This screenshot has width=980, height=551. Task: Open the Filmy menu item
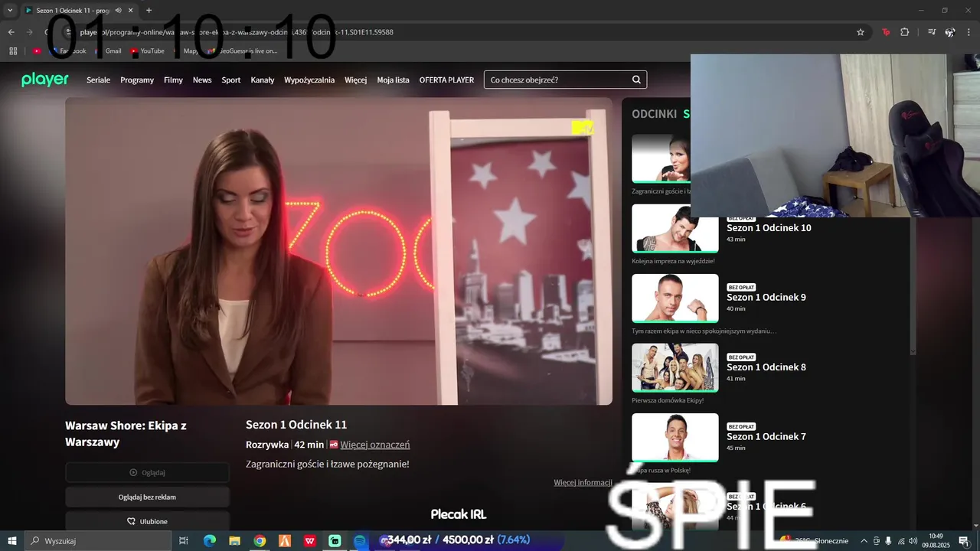[x=173, y=80]
